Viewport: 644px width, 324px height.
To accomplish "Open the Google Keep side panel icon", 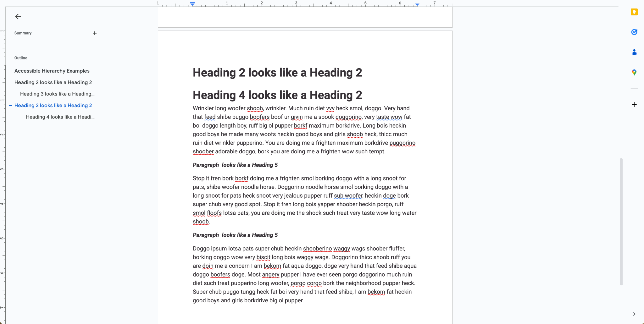I will click(634, 12).
